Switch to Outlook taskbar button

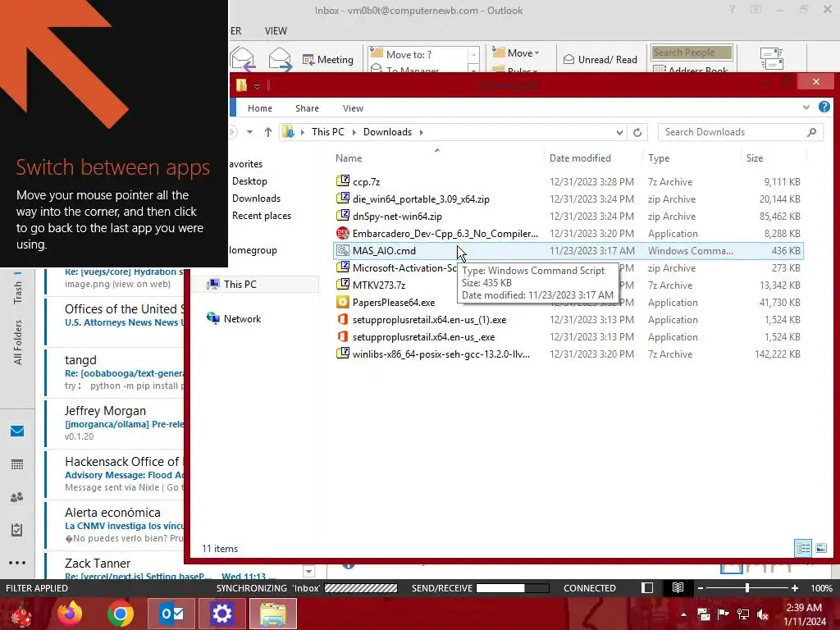(x=171, y=614)
